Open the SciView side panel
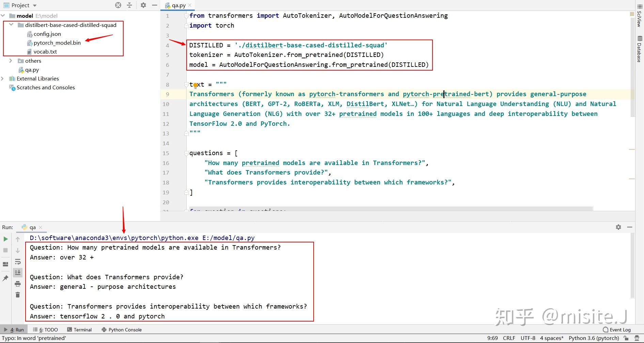The image size is (644, 343). click(x=639, y=16)
